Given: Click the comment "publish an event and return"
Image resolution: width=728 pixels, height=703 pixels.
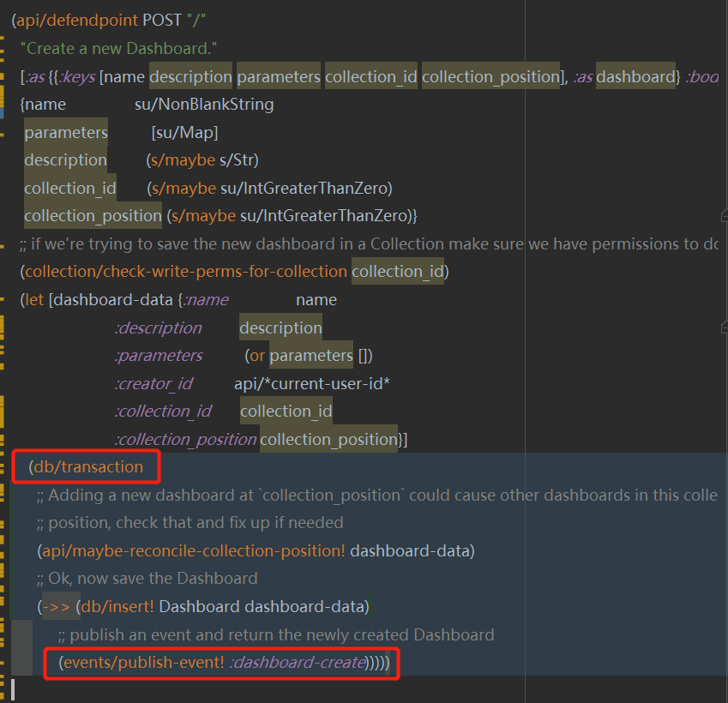Looking at the screenshot, I should (276, 634).
